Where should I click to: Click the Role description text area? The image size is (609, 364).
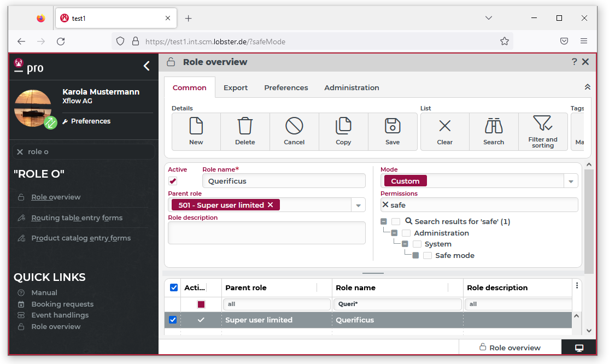pyautogui.click(x=266, y=233)
